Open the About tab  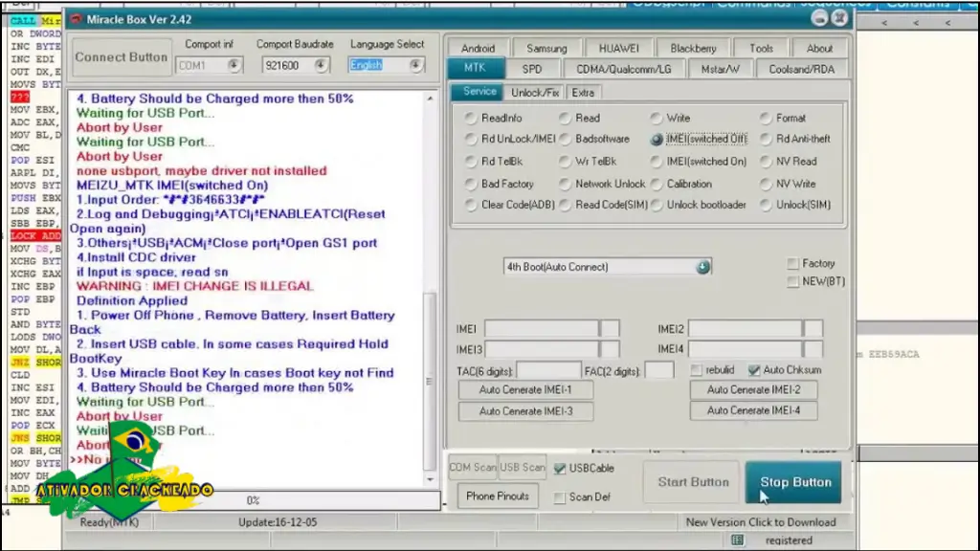click(819, 48)
